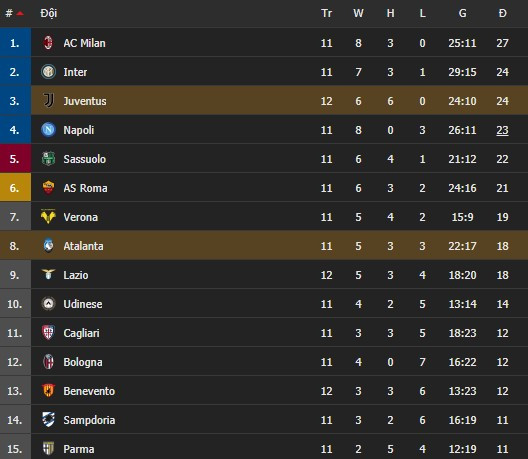Click the Juventus logo icon

point(48,101)
